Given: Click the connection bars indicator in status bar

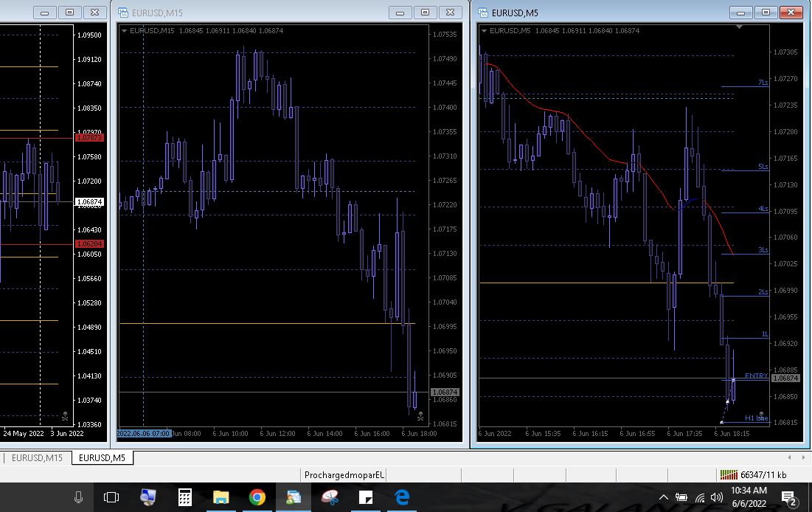Looking at the screenshot, I should click(729, 474).
